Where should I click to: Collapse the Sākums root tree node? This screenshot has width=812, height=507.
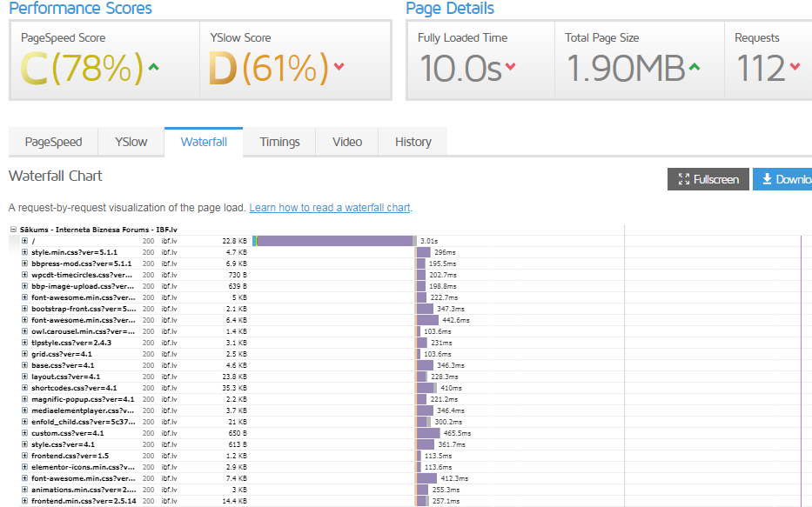(x=13, y=230)
